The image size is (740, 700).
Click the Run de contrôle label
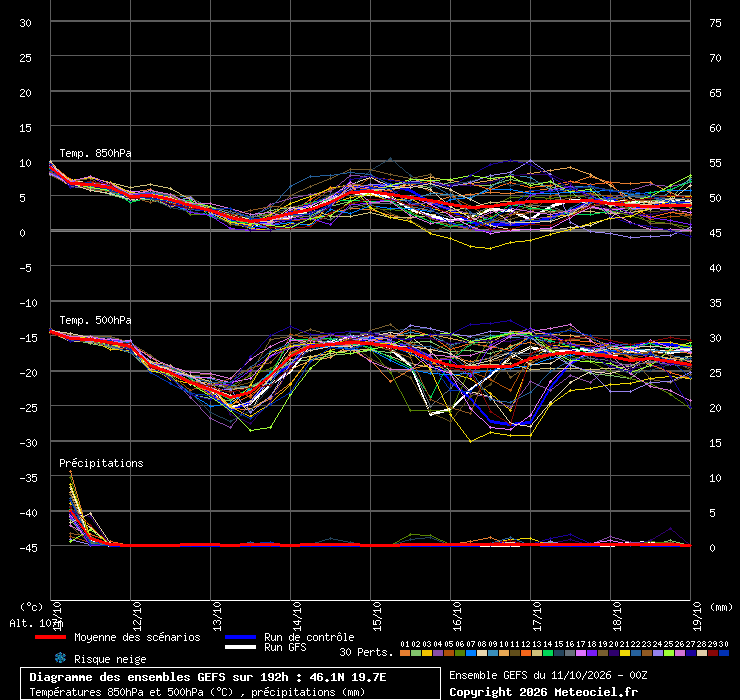click(x=309, y=637)
